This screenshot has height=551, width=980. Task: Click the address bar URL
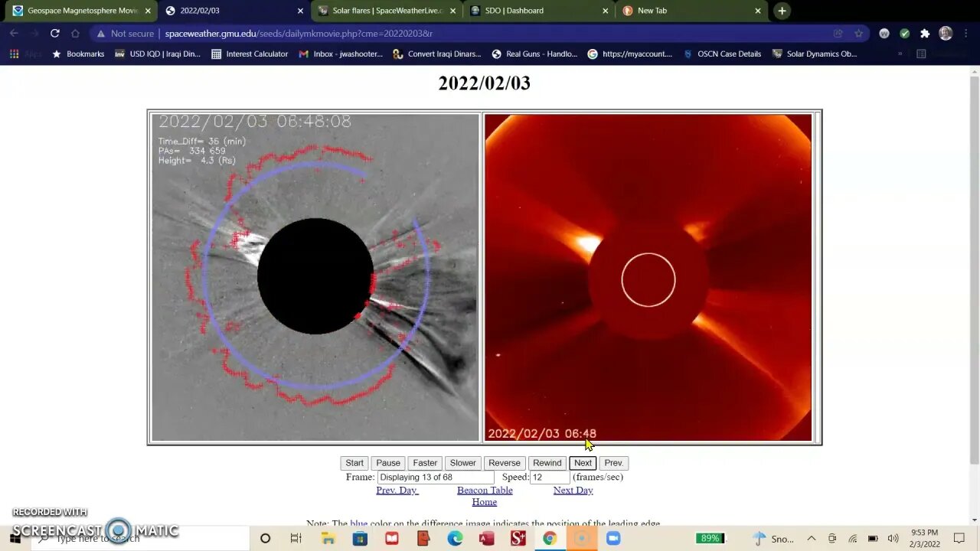click(299, 34)
